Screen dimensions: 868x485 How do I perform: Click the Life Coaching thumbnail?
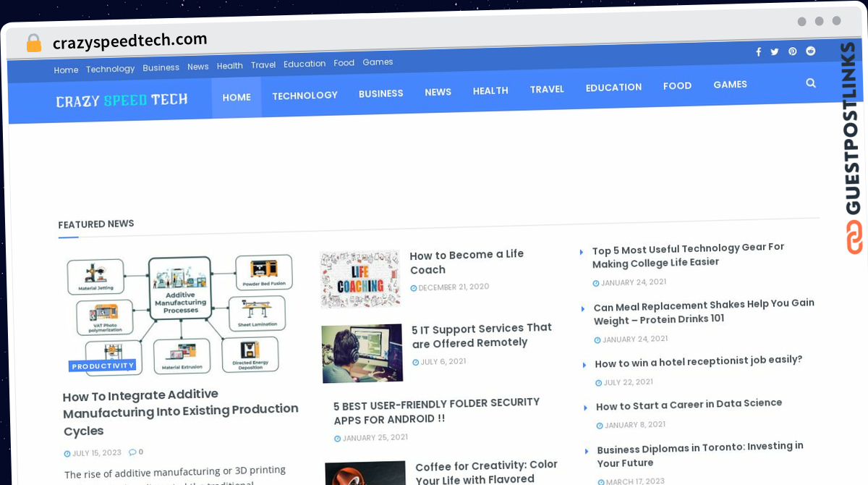(x=360, y=279)
